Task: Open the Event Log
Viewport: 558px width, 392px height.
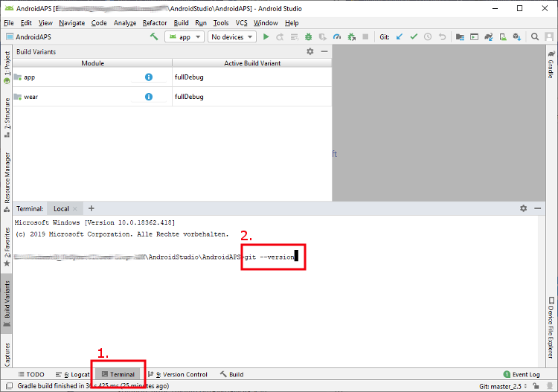Action: (522, 374)
